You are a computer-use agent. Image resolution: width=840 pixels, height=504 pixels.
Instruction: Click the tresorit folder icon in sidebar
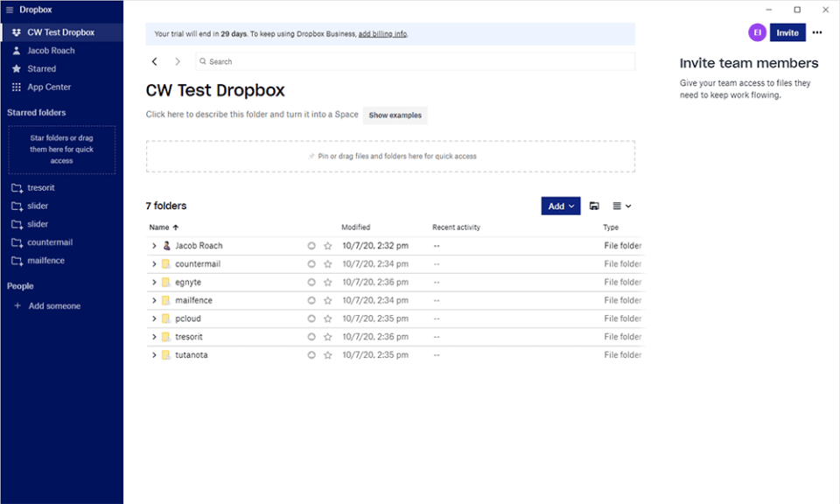pos(17,188)
